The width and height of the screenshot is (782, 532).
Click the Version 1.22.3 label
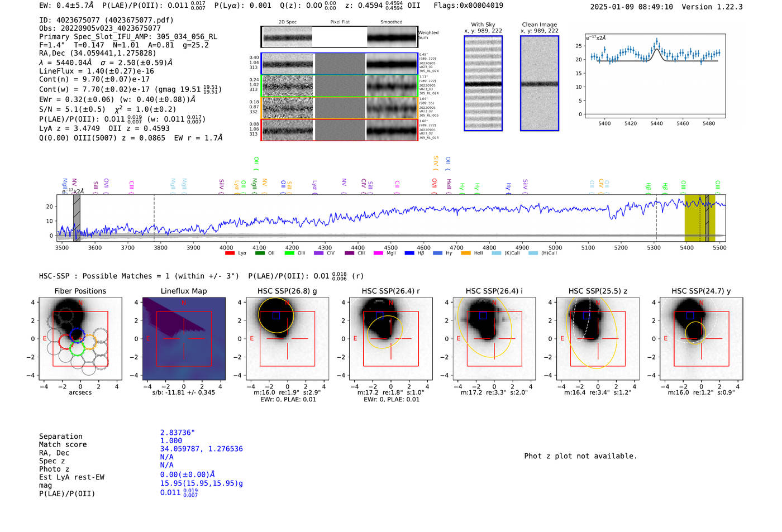[712, 7]
